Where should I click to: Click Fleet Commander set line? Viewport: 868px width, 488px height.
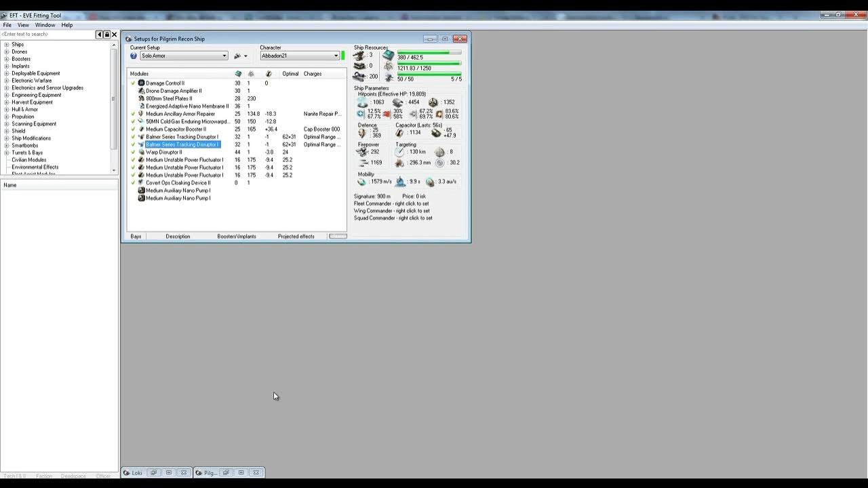[391, 203]
